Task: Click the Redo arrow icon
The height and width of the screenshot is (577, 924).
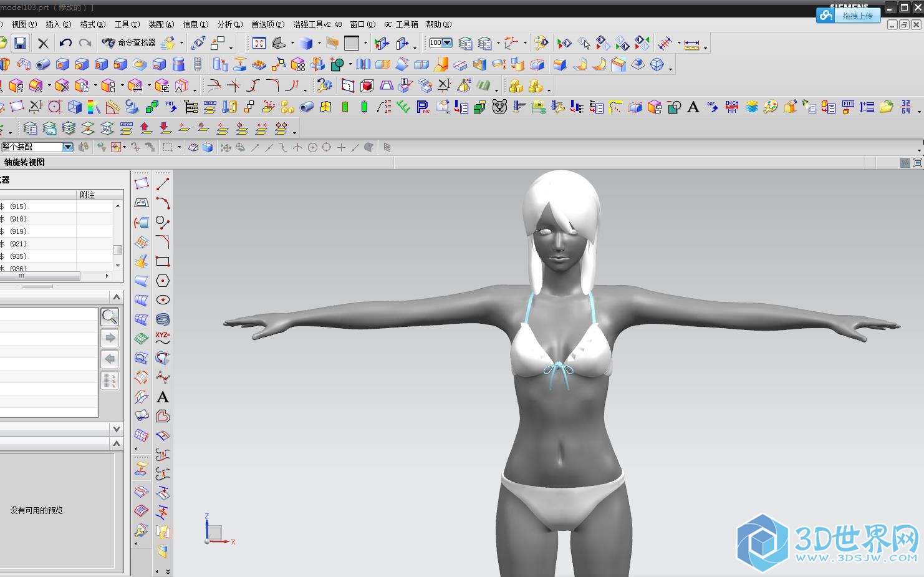Action: 85,43
